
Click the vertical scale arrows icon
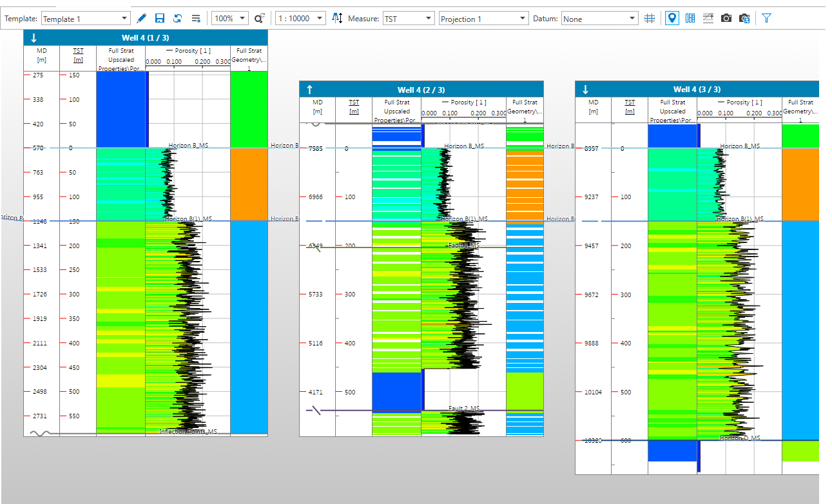(x=337, y=19)
